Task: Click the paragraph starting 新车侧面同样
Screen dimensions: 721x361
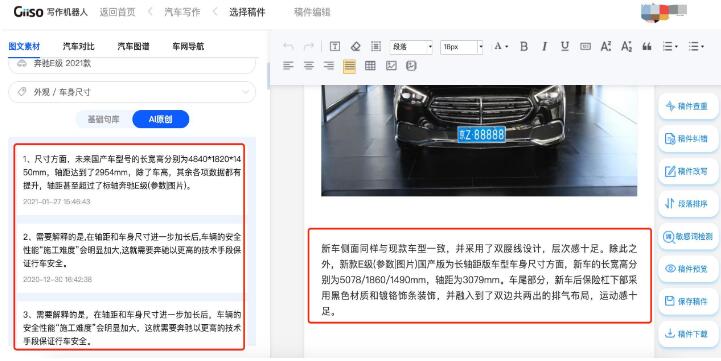Action: (x=479, y=280)
